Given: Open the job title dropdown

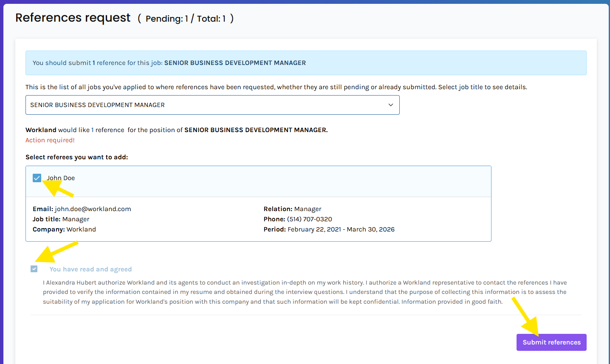Looking at the screenshot, I should click(212, 105).
